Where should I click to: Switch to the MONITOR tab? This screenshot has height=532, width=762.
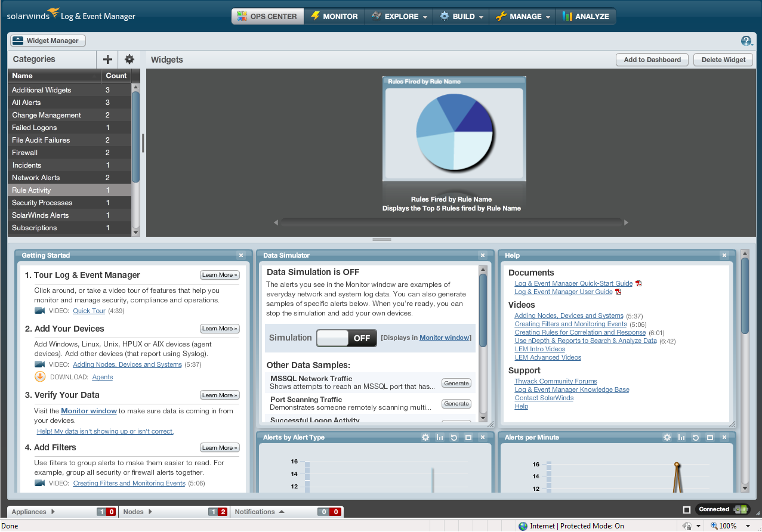point(335,17)
